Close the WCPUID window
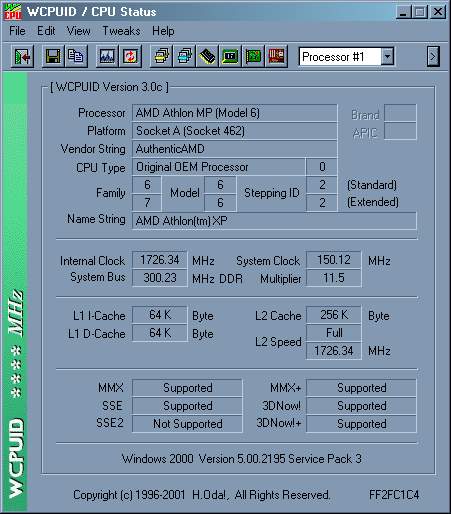 [x=438, y=12]
